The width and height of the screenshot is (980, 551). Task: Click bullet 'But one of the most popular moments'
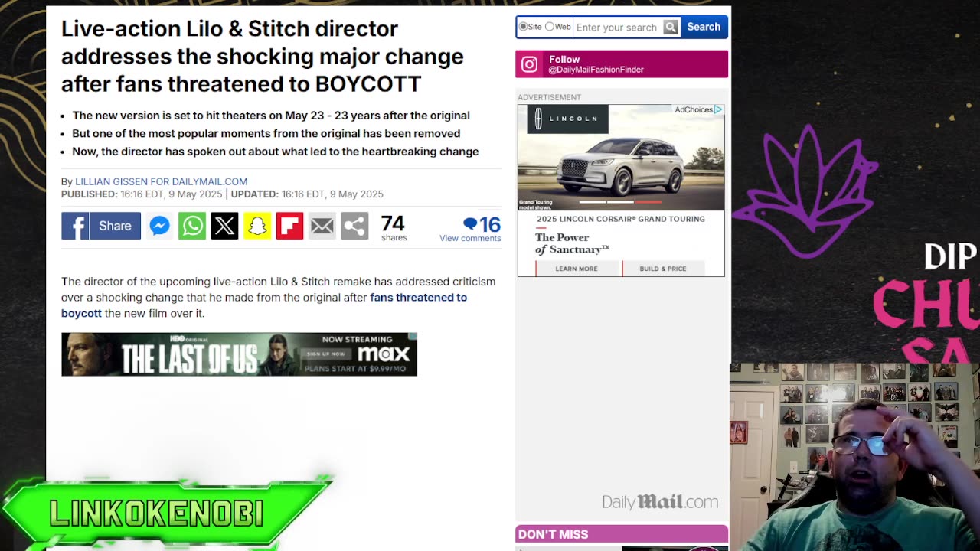pyautogui.click(x=266, y=133)
